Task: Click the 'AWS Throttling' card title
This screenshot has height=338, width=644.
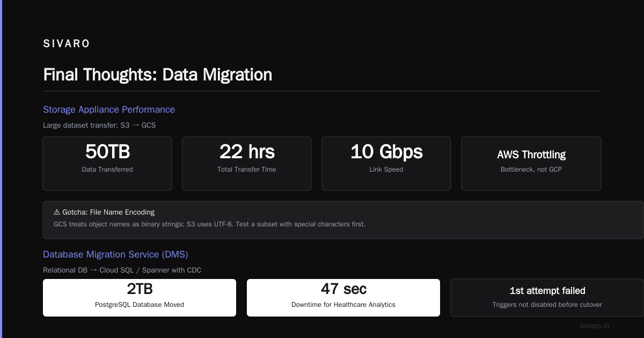Action: [x=531, y=155]
